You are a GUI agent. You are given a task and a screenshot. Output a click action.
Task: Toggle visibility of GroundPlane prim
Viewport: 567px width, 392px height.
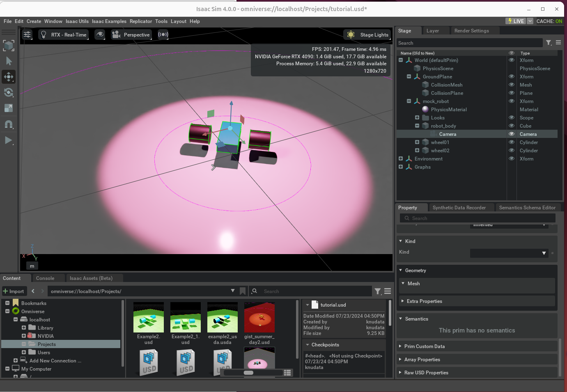[512, 76]
